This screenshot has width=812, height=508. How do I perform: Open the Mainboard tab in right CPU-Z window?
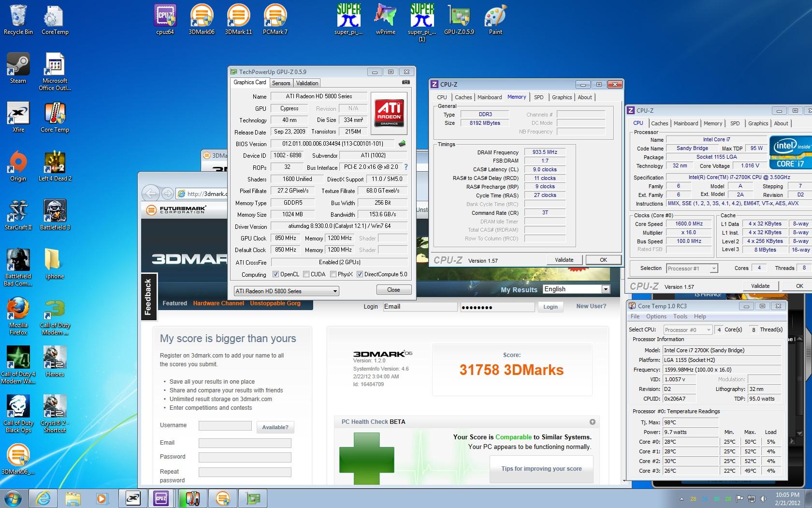(x=685, y=123)
